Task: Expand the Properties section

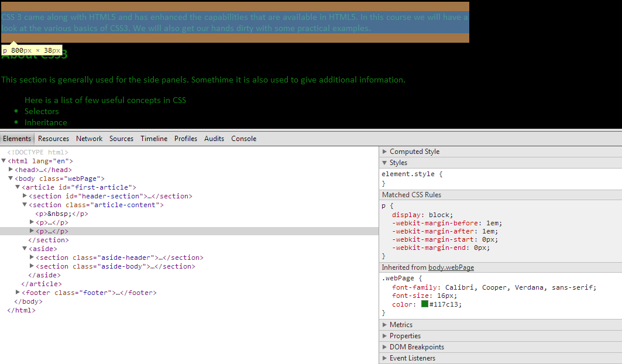Action: (384, 335)
